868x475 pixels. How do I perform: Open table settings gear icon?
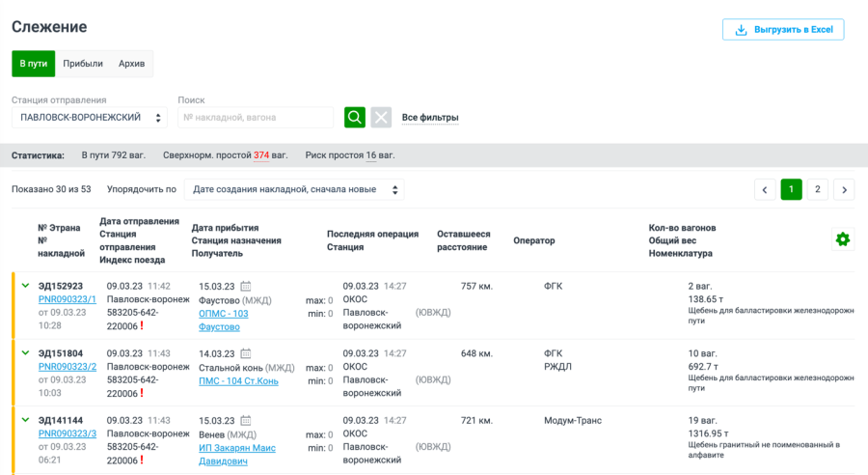(842, 239)
